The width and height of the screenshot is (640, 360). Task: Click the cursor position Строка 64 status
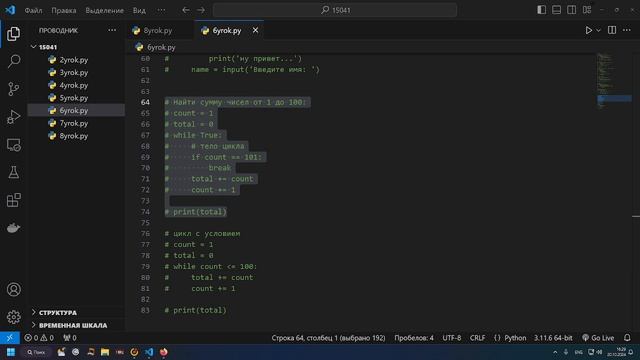328,338
